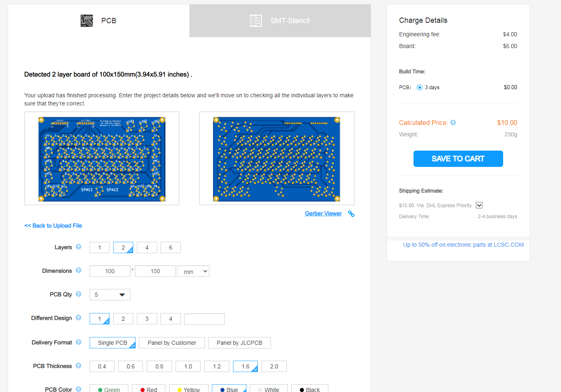The width and height of the screenshot is (561, 392).
Task: Click the Layers help icon
Action: (x=79, y=247)
